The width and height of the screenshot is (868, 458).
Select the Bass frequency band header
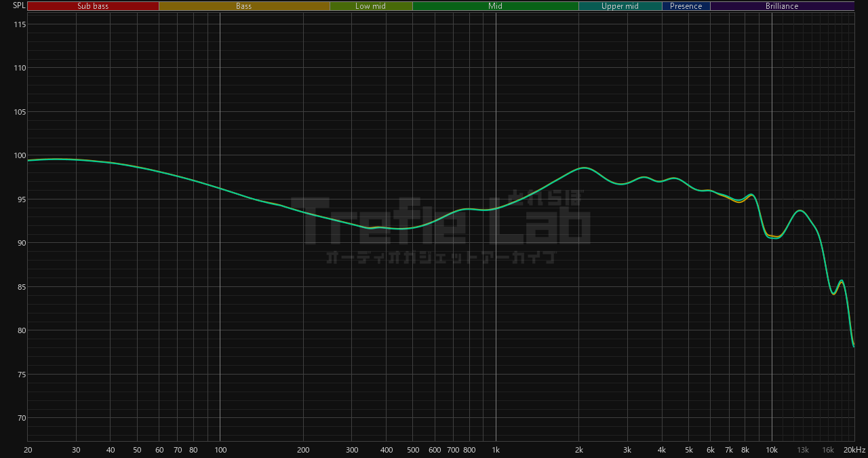point(243,6)
